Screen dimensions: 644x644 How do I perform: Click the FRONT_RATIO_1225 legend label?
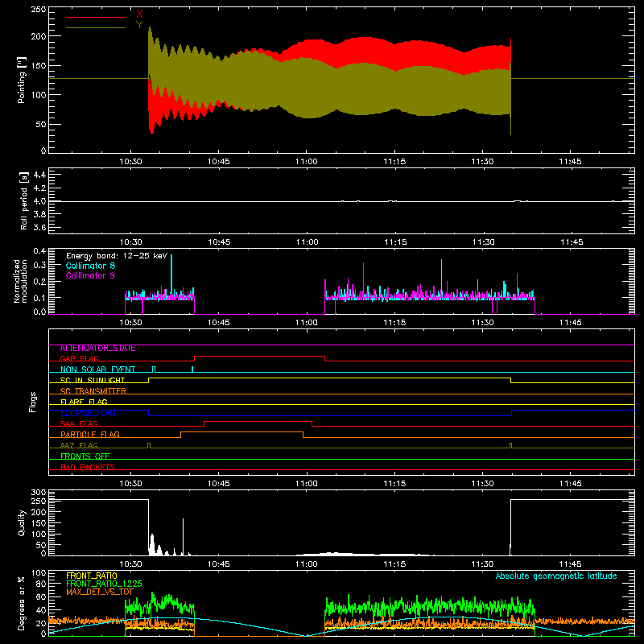click(104, 584)
